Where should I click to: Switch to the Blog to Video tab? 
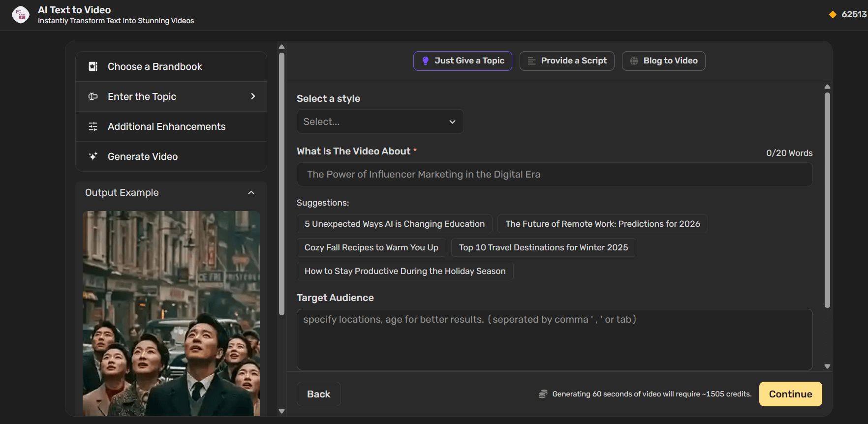click(x=663, y=61)
